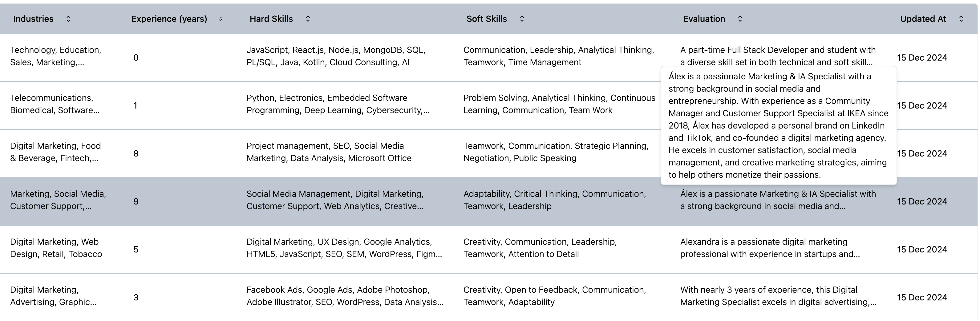Select the Telecommunications, Biomedical row

pyautogui.click(x=55, y=104)
